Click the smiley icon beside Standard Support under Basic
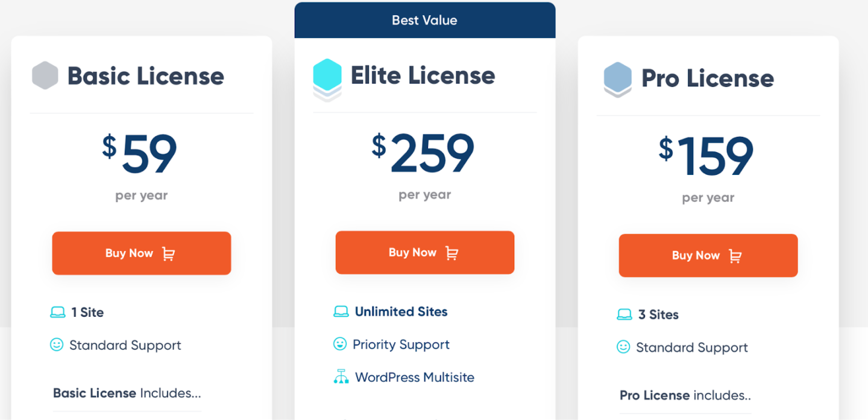Screen dimensions: 868x420 tap(57, 345)
